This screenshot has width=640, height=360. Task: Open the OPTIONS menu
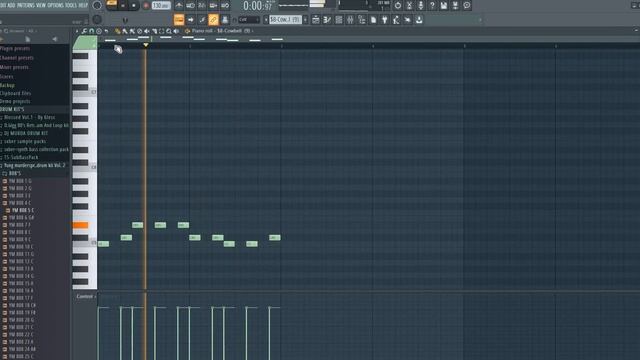[56, 5]
